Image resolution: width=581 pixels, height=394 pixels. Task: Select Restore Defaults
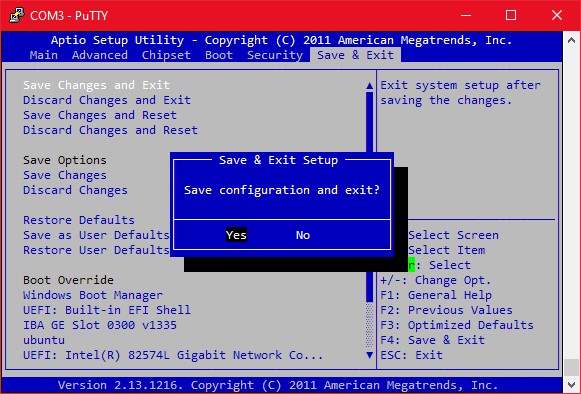(x=79, y=220)
